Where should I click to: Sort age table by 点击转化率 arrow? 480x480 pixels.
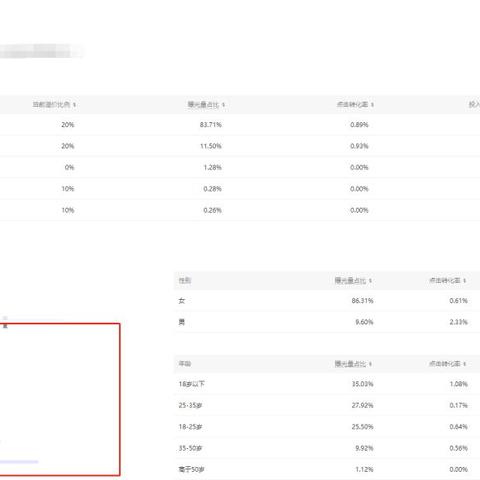pyautogui.click(x=464, y=364)
